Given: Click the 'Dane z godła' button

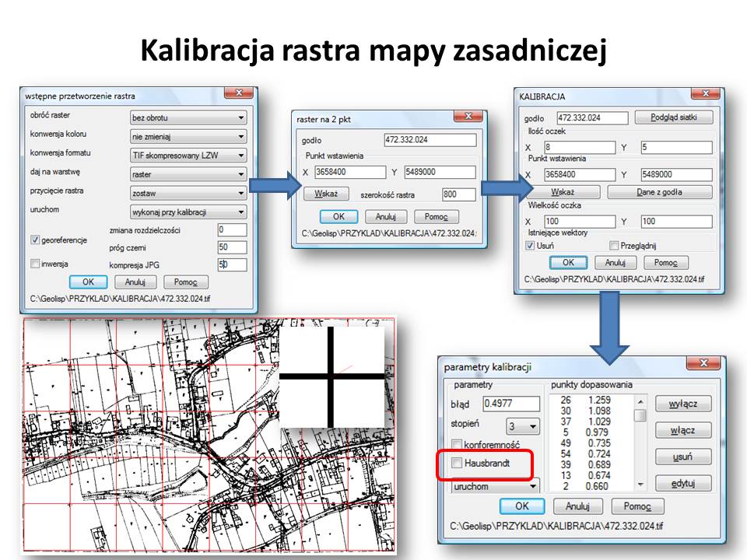Looking at the screenshot, I should pyautogui.click(x=660, y=192).
